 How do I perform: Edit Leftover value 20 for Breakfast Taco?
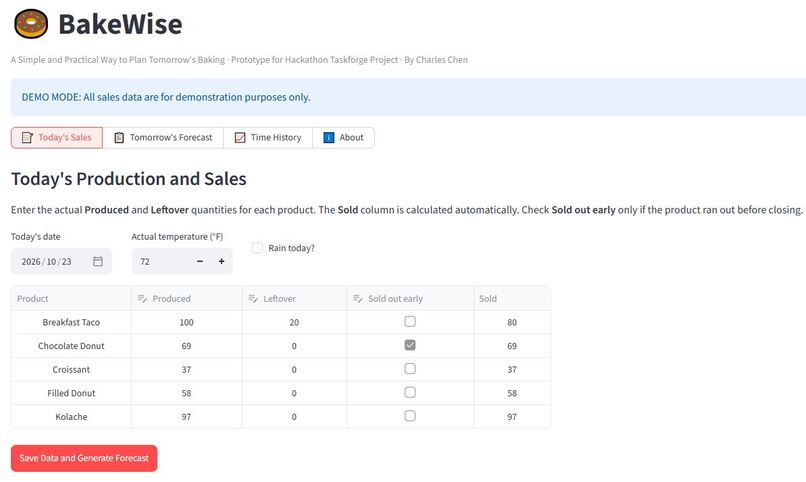295,322
